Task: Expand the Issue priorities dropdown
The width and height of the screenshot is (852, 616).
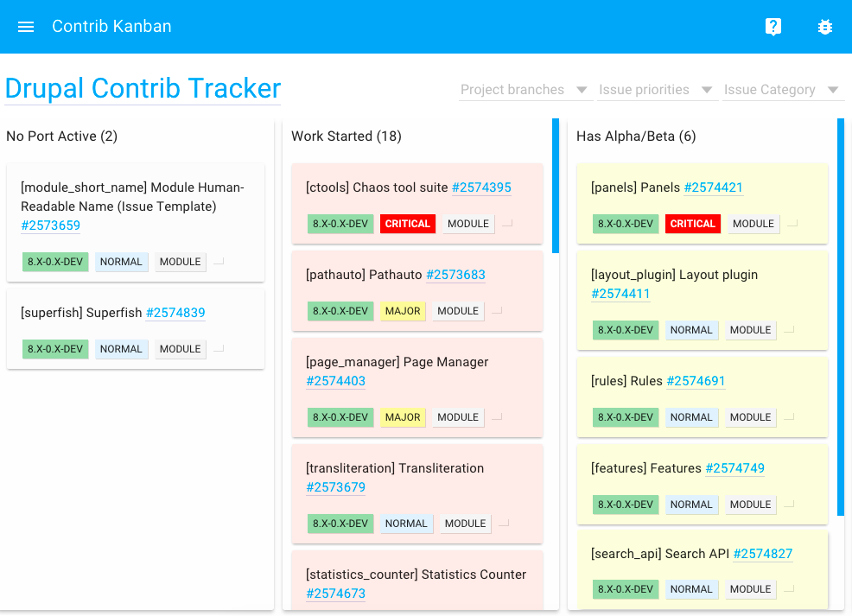Action: click(x=656, y=90)
